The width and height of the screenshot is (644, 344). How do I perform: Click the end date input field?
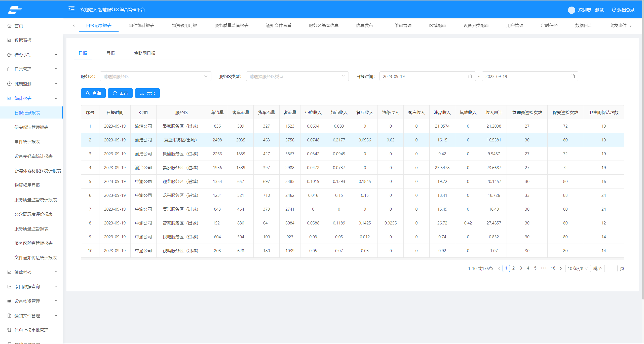click(x=530, y=77)
